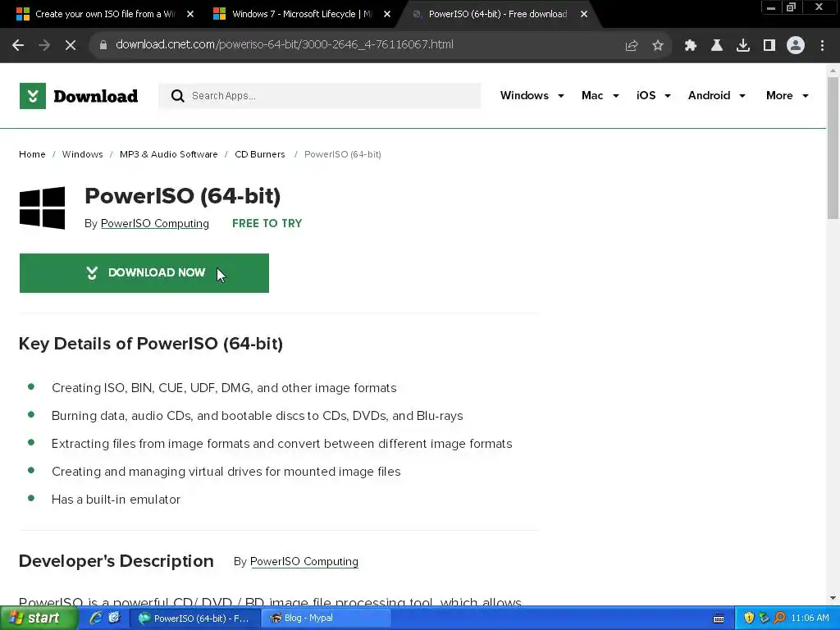Viewport: 840px width, 630px height.
Task: Bookmark this page with the star icon
Action: click(x=658, y=46)
